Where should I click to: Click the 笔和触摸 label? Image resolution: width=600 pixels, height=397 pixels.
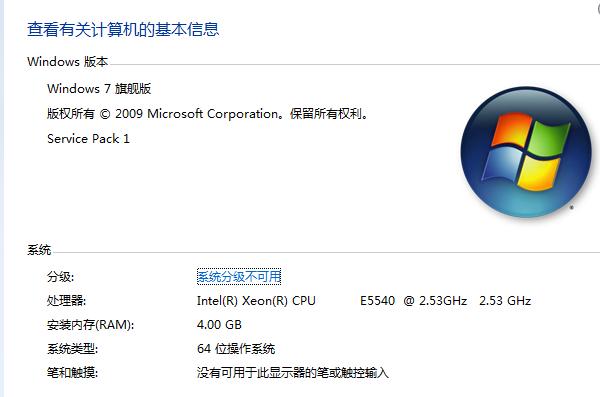coord(72,372)
